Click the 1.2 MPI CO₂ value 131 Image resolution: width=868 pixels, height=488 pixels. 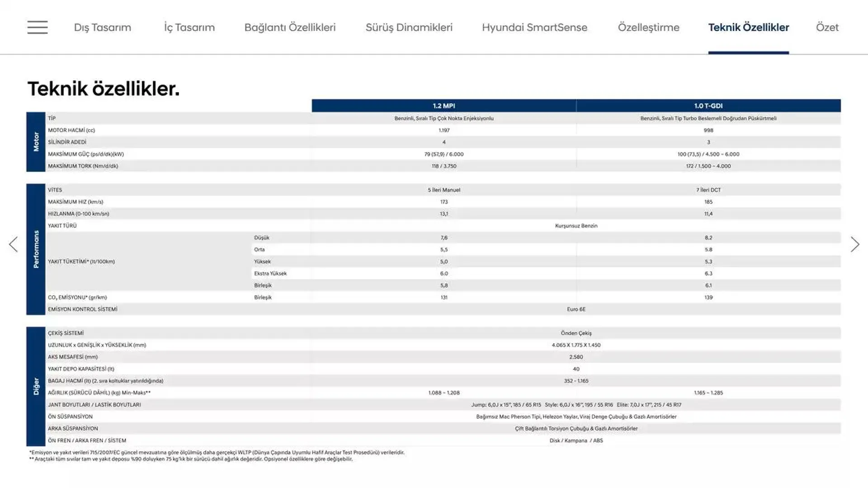pyautogui.click(x=444, y=297)
